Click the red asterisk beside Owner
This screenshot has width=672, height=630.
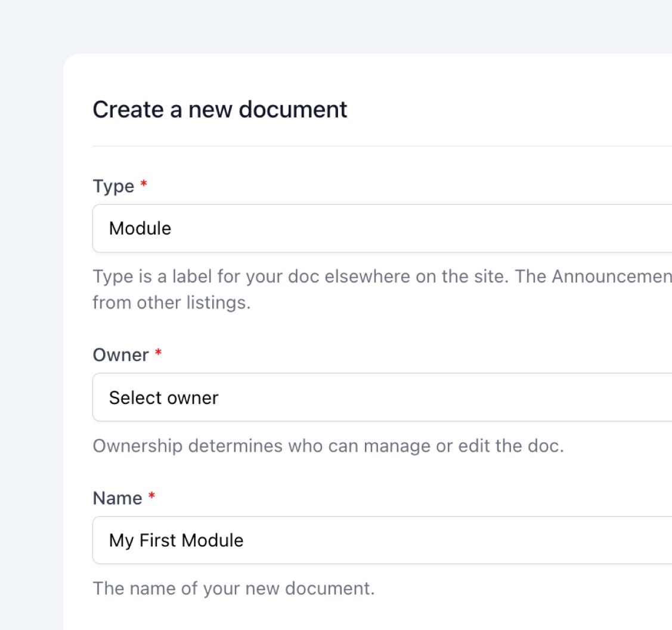pyautogui.click(x=158, y=354)
